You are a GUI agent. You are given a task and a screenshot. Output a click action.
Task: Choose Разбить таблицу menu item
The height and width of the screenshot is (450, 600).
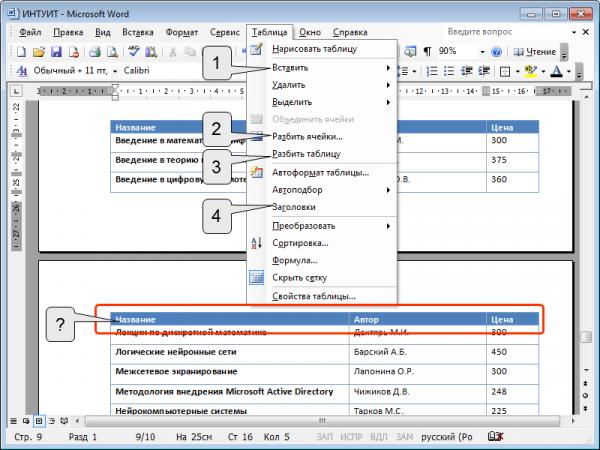click(322, 154)
